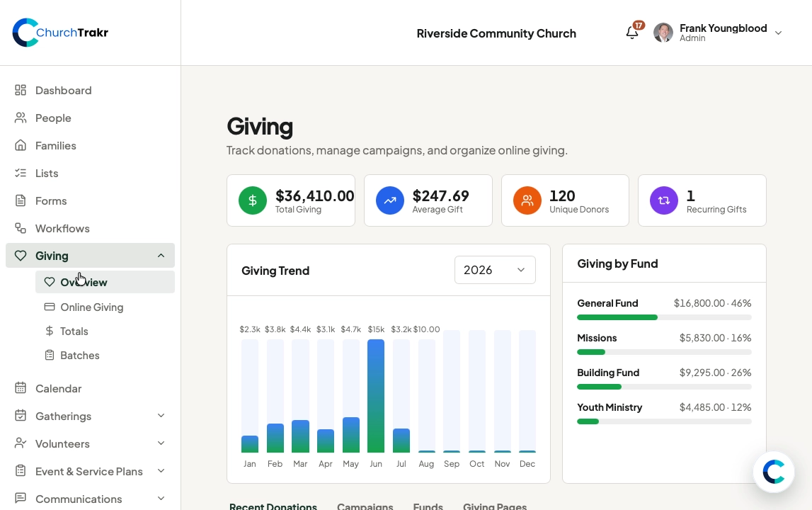Click purple Recurring Gifts icon
This screenshot has height=510, width=812.
click(x=664, y=200)
